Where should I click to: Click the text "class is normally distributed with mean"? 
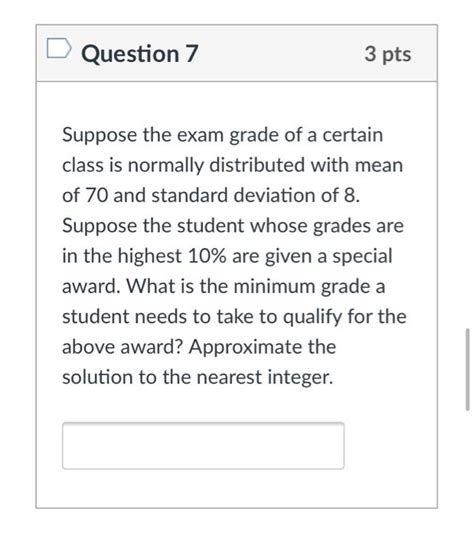point(232,165)
